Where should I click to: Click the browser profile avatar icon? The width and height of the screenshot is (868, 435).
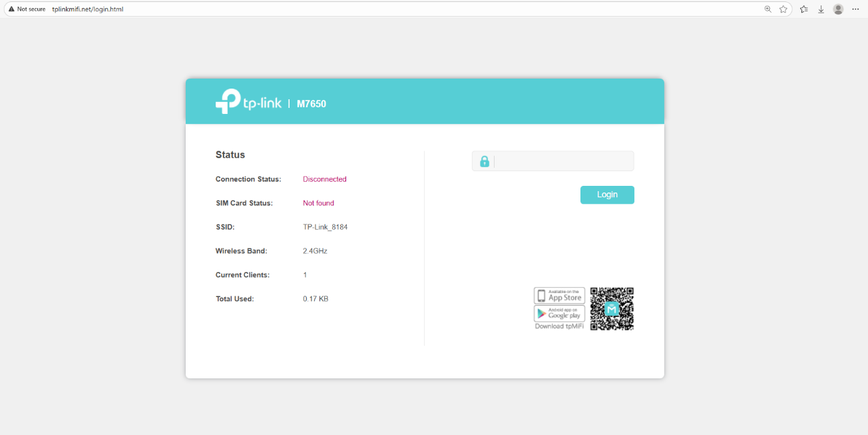pos(838,9)
